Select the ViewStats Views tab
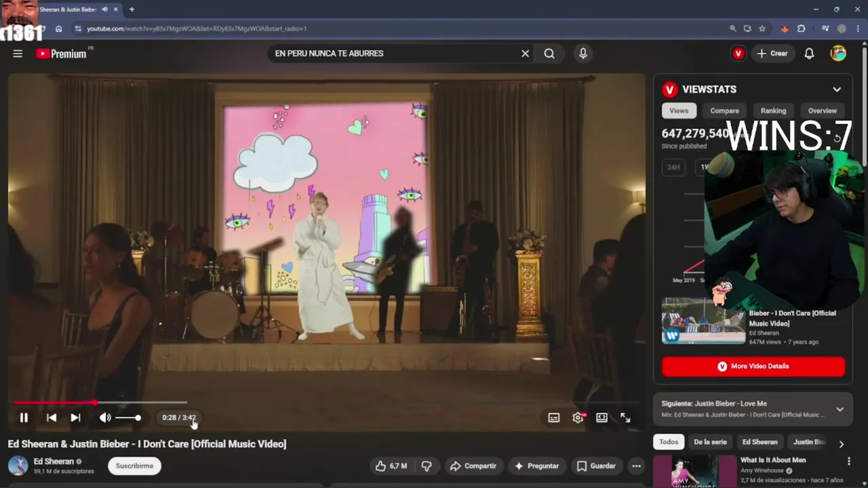This screenshot has height=488, width=868. coord(679,110)
